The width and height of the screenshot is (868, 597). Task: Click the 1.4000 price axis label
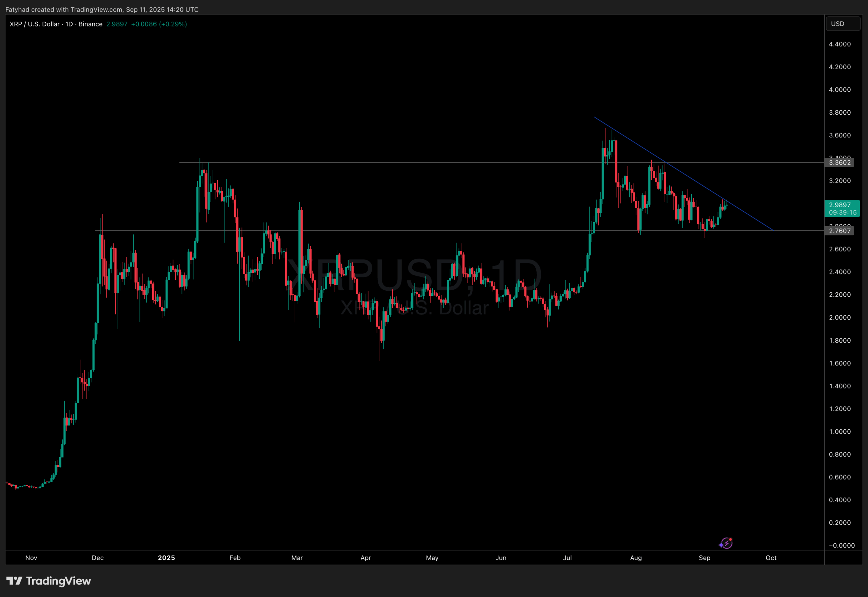pos(840,386)
